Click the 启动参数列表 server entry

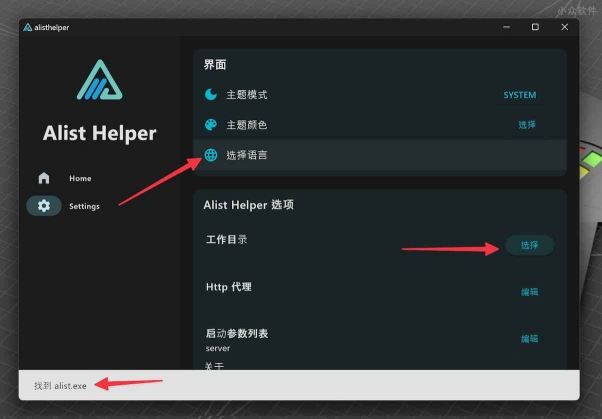218,348
